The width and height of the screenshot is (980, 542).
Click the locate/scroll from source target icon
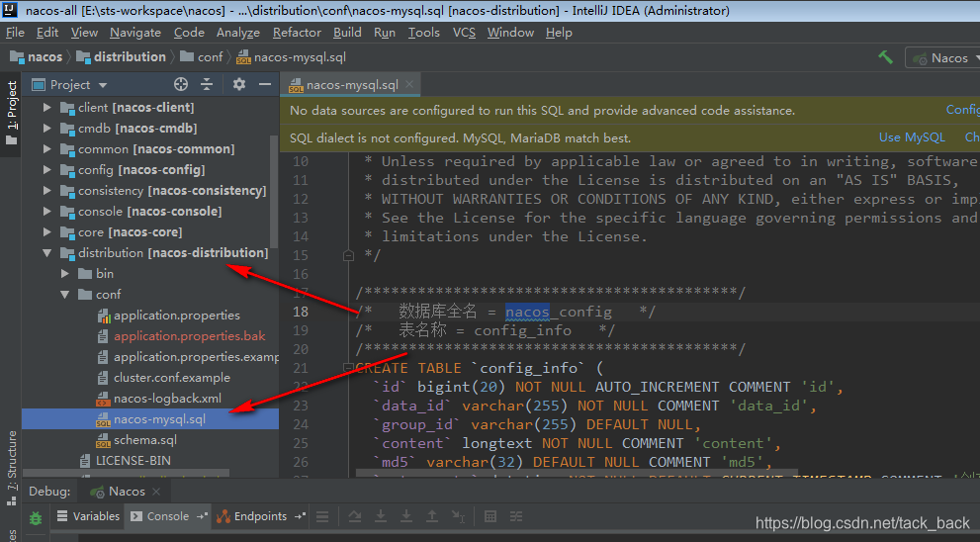point(181,84)
